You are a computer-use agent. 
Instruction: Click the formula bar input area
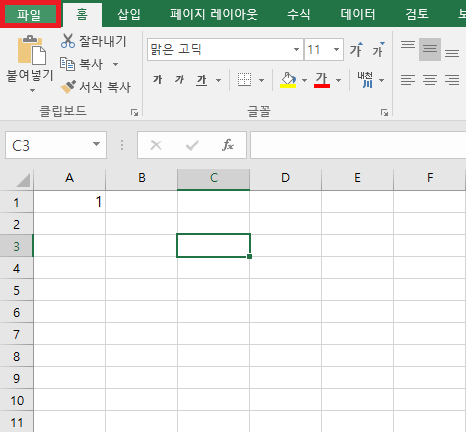tap(358, 145)
